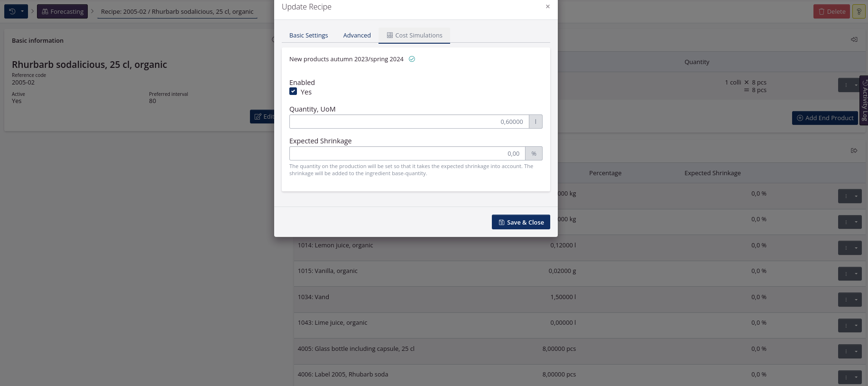Viewport: 868px width, 386px height.
Task: Click Save & Close
Action: (520, 222)
